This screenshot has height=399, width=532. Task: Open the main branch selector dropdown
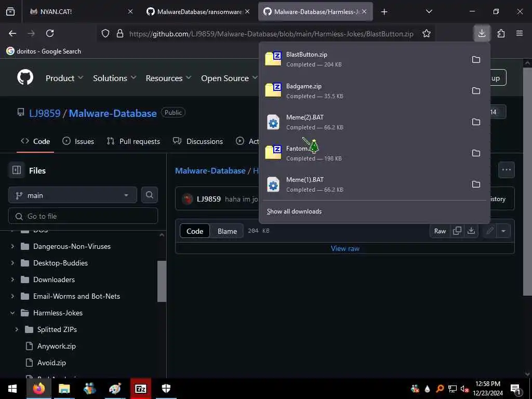73,195
